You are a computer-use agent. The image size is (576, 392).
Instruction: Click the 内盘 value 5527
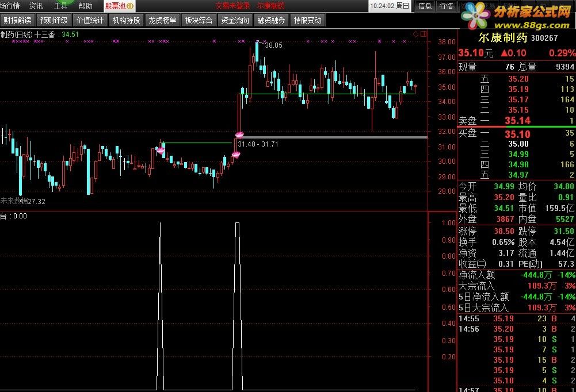point(565,219)
